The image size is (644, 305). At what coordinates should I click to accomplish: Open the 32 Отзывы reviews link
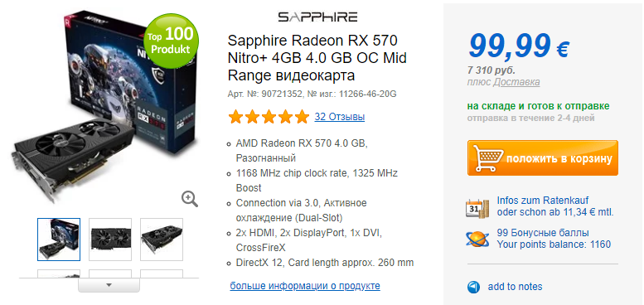pos(340,117)
